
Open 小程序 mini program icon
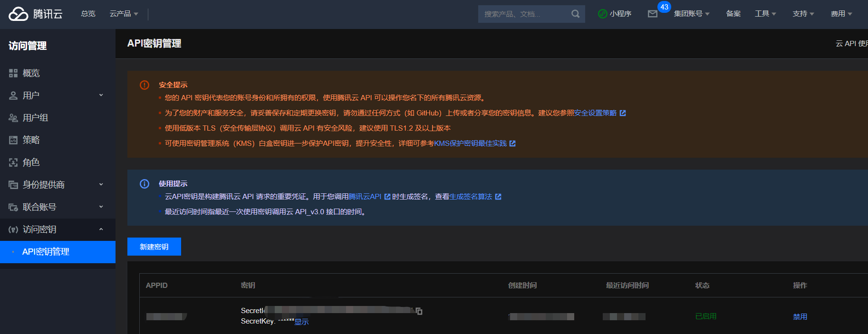click(x=602, y=14)
